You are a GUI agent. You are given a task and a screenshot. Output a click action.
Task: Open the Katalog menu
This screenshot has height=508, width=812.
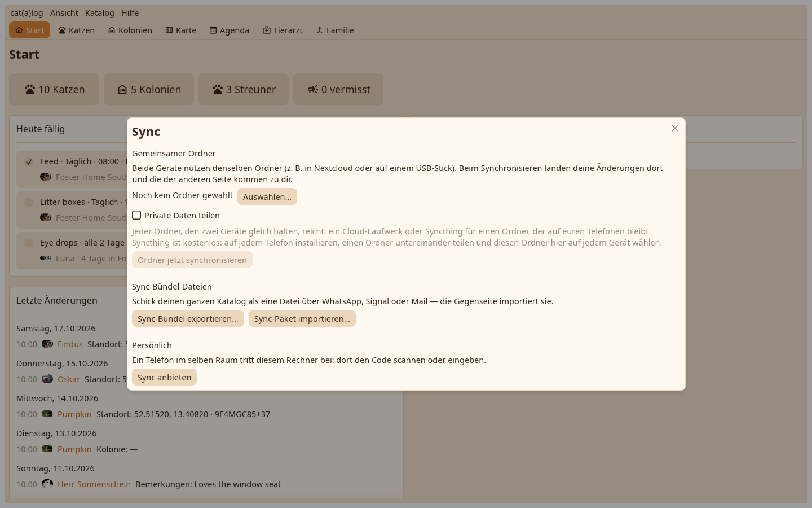(100, 12)
